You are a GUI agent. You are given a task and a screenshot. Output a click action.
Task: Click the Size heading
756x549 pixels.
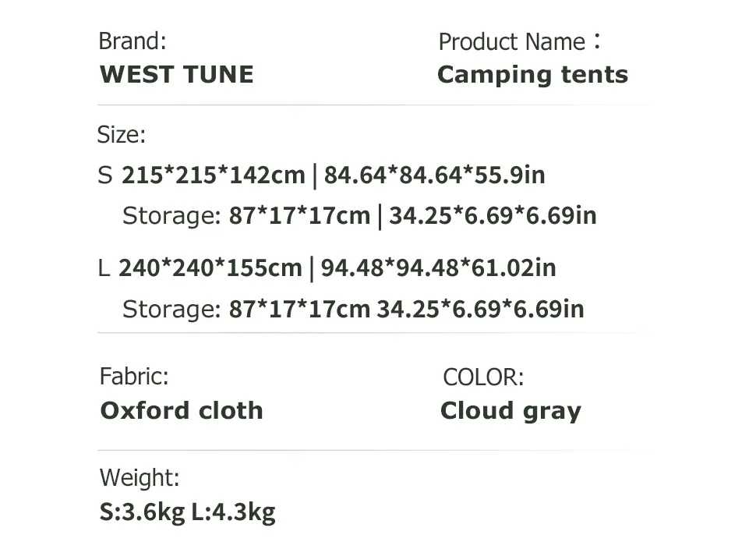coord(121,135)
